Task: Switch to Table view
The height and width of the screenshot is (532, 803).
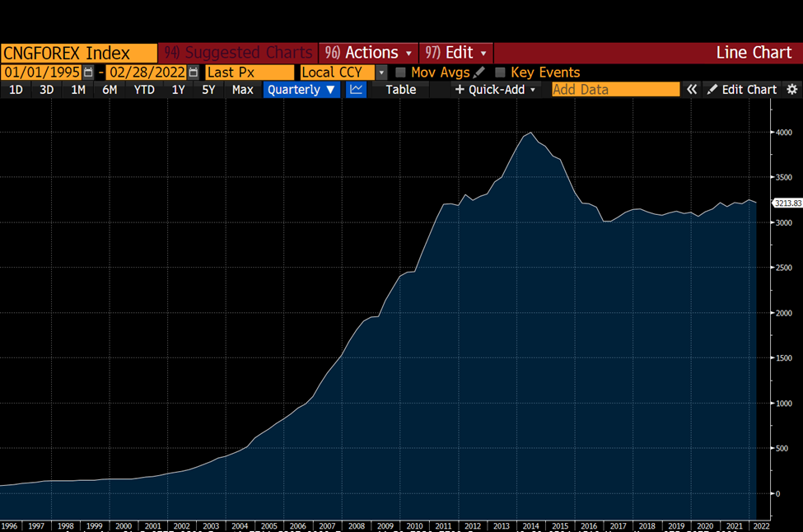Action: point(401,90)
